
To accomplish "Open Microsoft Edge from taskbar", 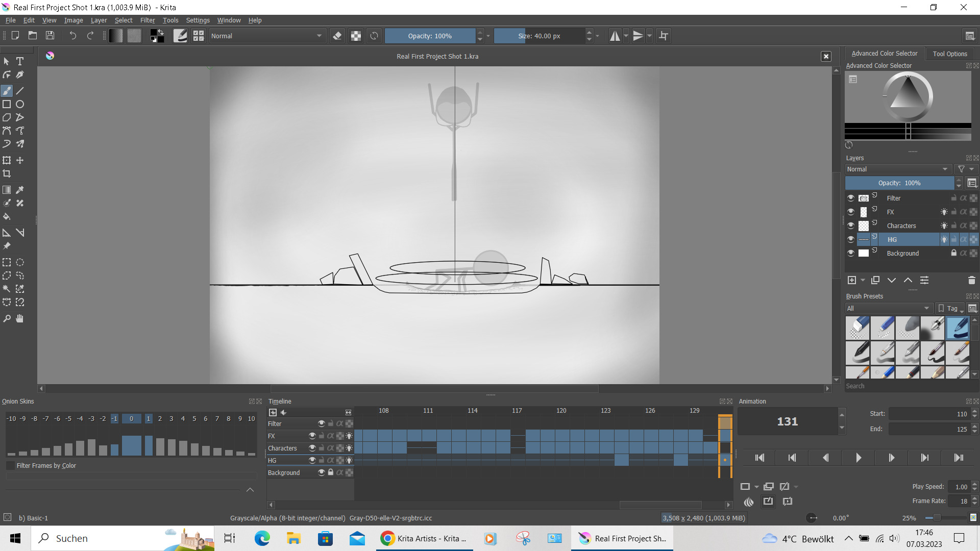I will (262, 538).
